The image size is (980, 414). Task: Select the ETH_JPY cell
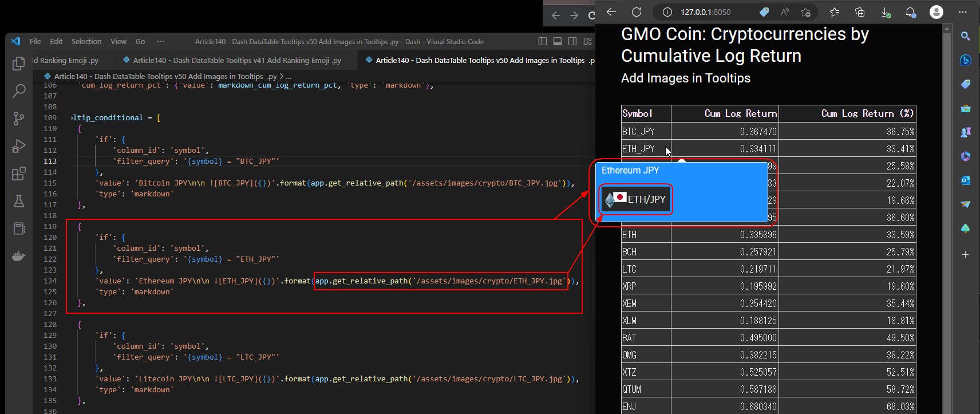646,148
